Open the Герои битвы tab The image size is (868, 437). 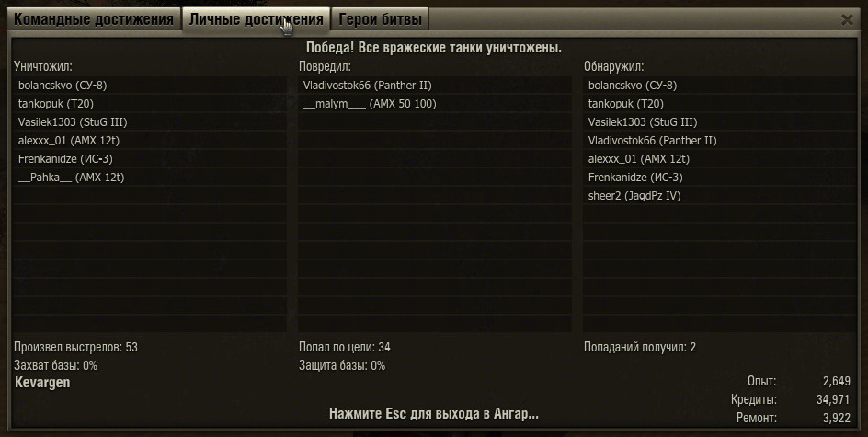pyautogui.click(x=380, y=19)
